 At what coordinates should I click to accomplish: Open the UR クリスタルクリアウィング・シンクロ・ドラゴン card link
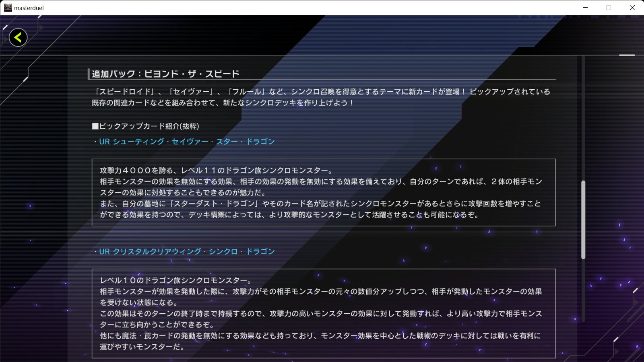[187, 251]
